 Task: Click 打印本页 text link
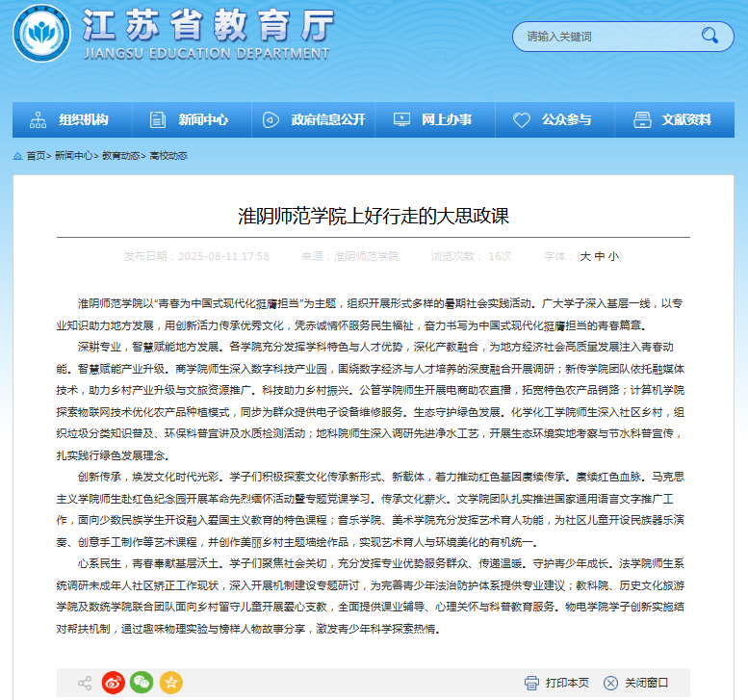coord(567,684)
